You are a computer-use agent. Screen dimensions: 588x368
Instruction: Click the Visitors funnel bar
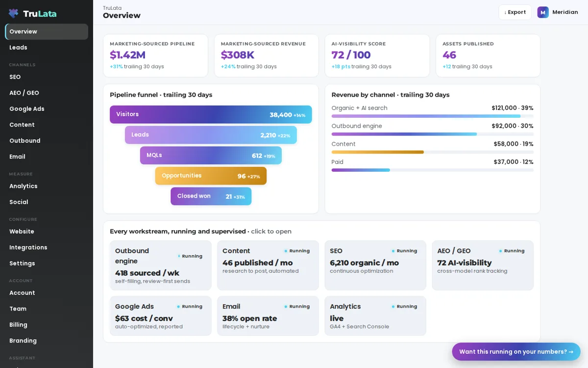point(211,114)
